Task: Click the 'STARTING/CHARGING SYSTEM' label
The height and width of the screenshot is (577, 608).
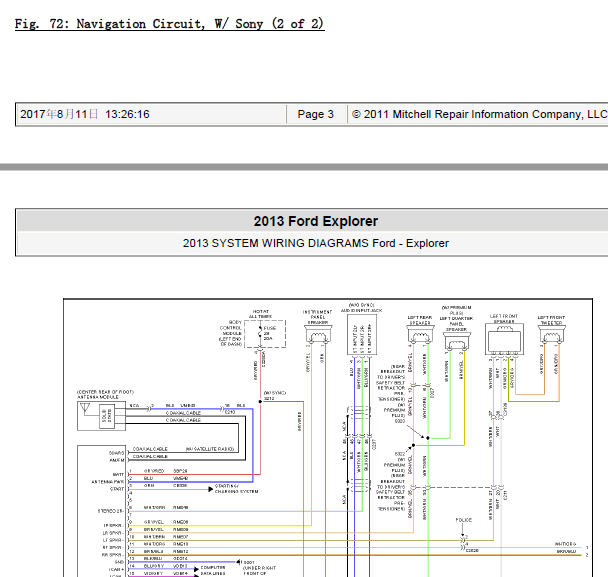Action: (237, 489)
